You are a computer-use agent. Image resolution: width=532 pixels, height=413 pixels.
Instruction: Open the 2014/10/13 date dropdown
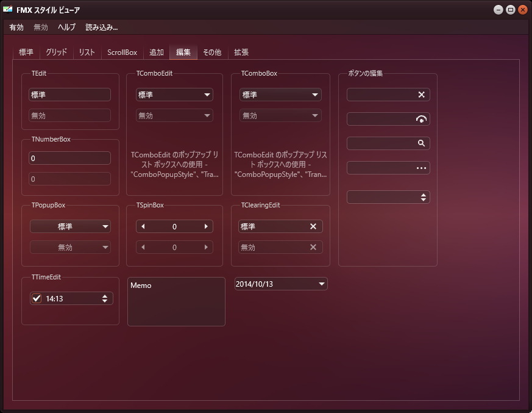tap(321, 283)
